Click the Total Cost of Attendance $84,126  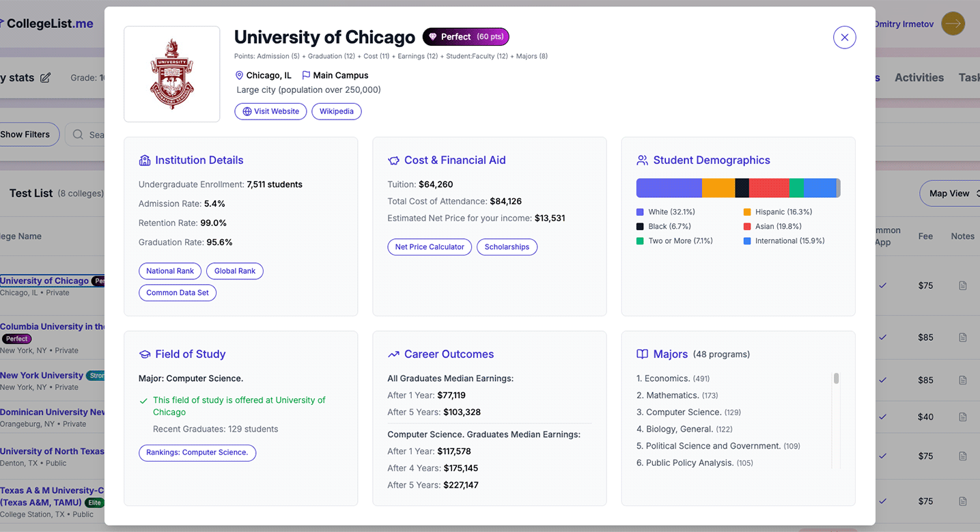click(x=506, y=201)
